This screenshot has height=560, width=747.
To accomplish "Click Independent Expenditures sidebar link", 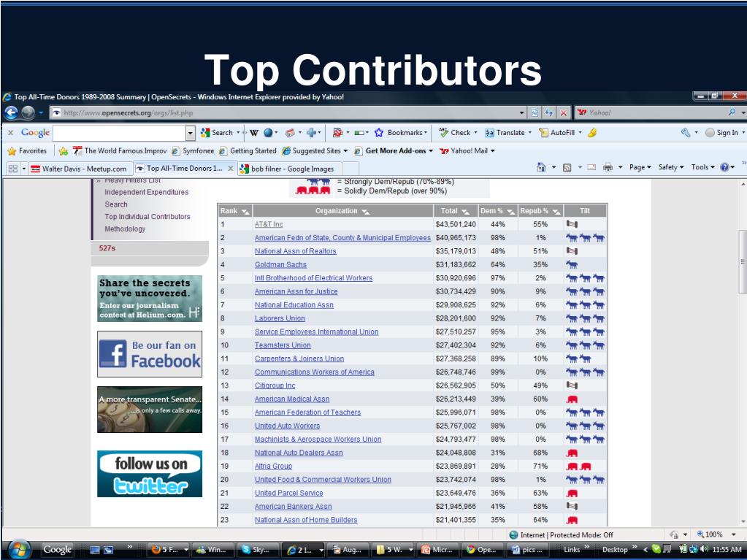I will coord(146,192).
